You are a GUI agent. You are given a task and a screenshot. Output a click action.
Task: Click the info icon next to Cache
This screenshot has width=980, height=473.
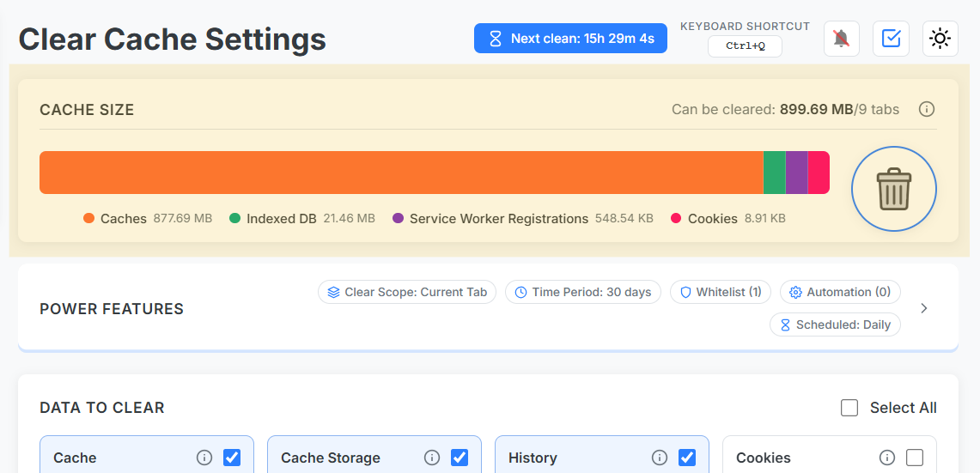(x=204, y=458)
